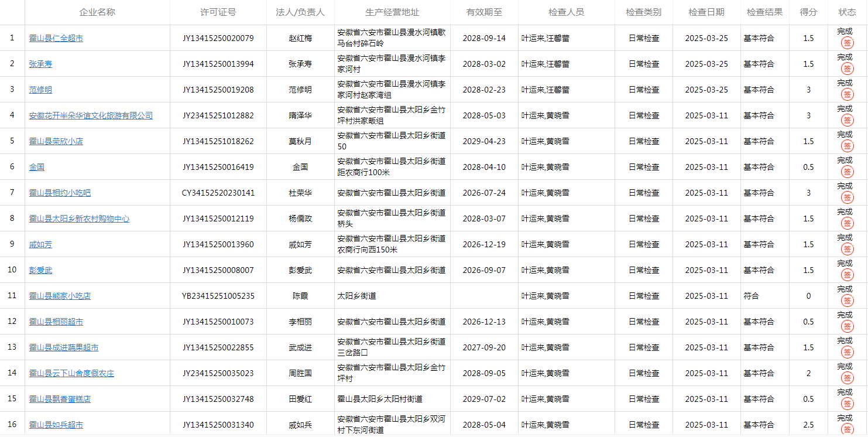This screenshot has height=437, width=868.
Task: Click the 得分 column header
Action: click(808, 12)
